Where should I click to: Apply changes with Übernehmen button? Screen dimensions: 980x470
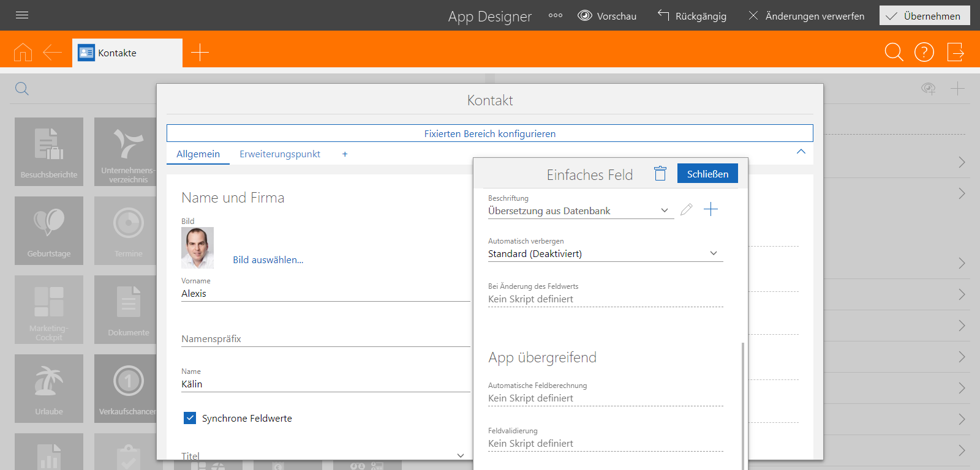925,16
